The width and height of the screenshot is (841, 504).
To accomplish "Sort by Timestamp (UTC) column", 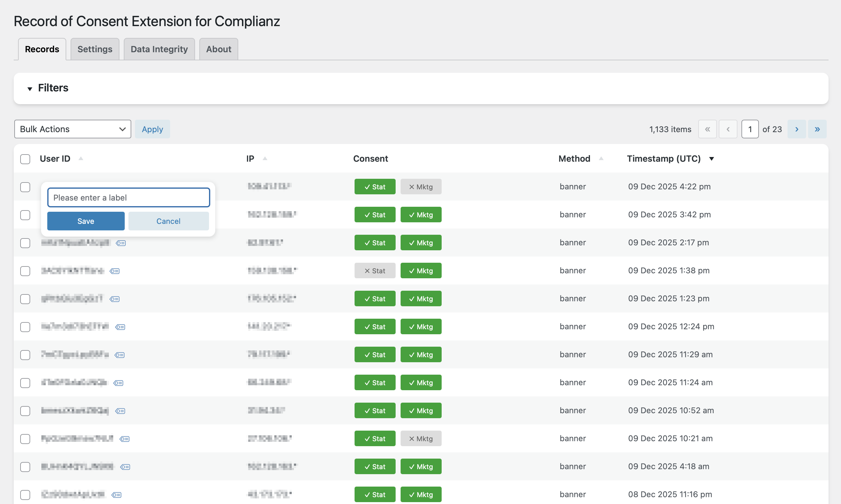I will [664, 159].
